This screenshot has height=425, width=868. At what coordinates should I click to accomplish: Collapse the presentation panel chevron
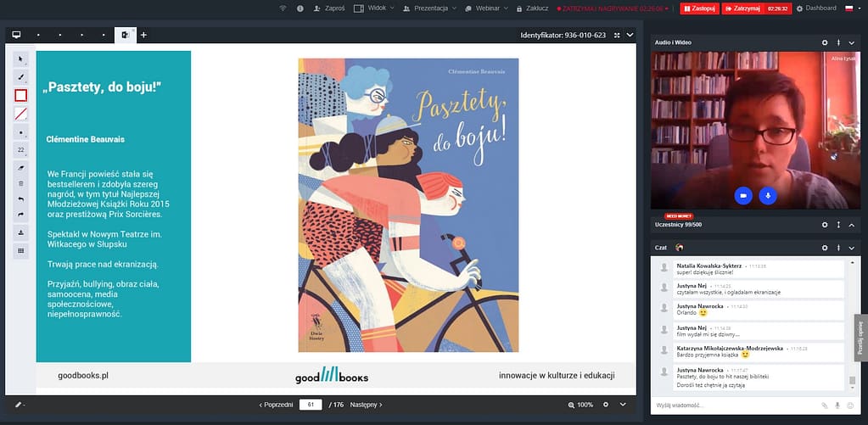pyautogui.click(x=630, y=35)
